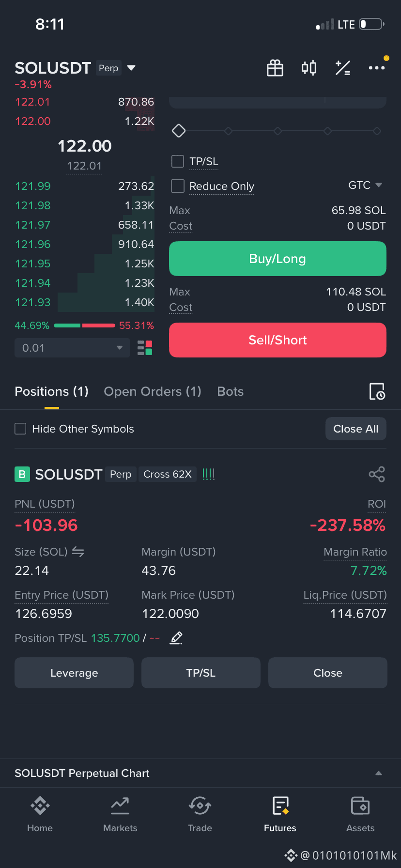The image size is (401, 868).
Task: Expand the SOLUSDT Perpetual Chart panel
Action: click(x=379, y=773)
